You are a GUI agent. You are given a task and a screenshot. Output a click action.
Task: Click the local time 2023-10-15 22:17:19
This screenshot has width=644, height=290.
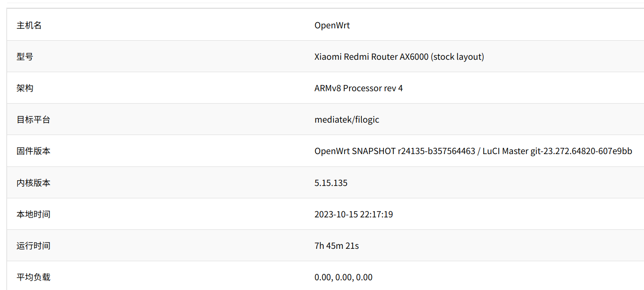click(353, 214)
